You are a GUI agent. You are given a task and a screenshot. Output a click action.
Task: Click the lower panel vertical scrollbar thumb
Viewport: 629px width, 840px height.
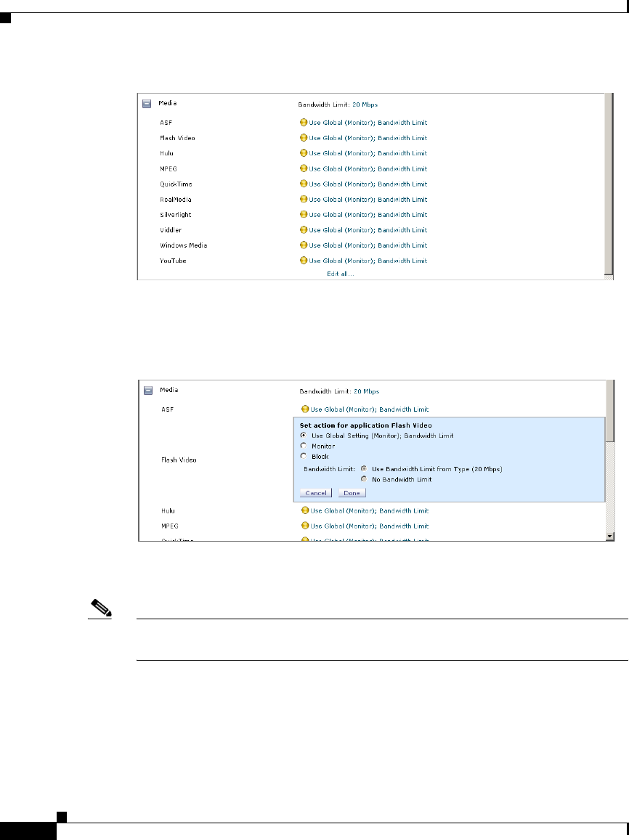609,411
